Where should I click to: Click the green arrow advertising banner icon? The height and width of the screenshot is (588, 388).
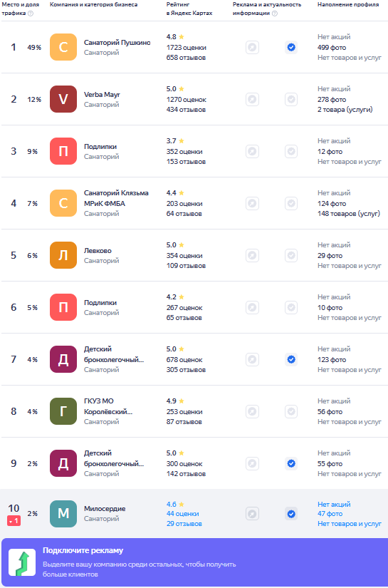(x=22, y=562)
